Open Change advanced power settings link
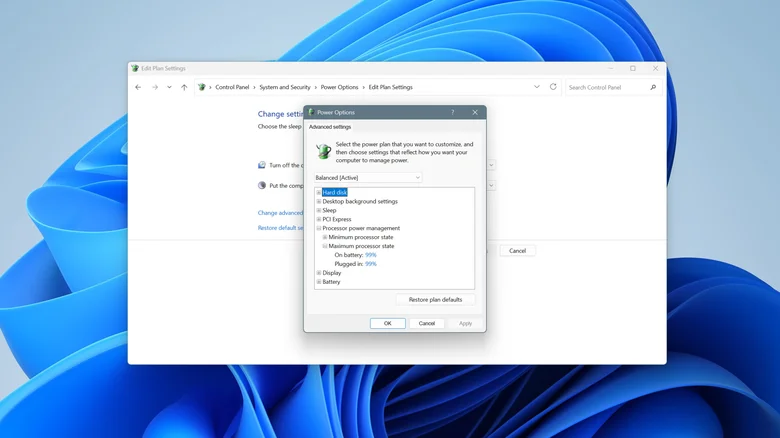This screenshot has height=438, width=780. pyautogui.click(x=280, y=213)
